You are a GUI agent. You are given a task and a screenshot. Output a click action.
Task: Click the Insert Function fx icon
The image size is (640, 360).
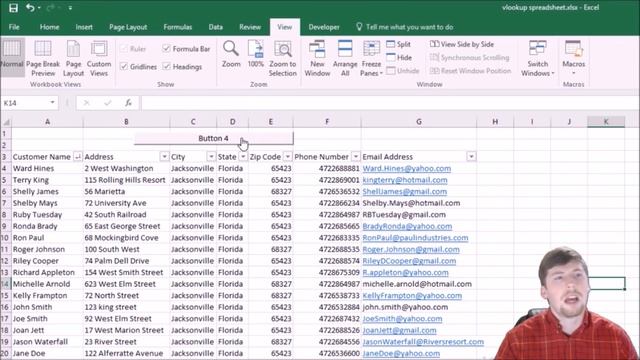point(128,103)
